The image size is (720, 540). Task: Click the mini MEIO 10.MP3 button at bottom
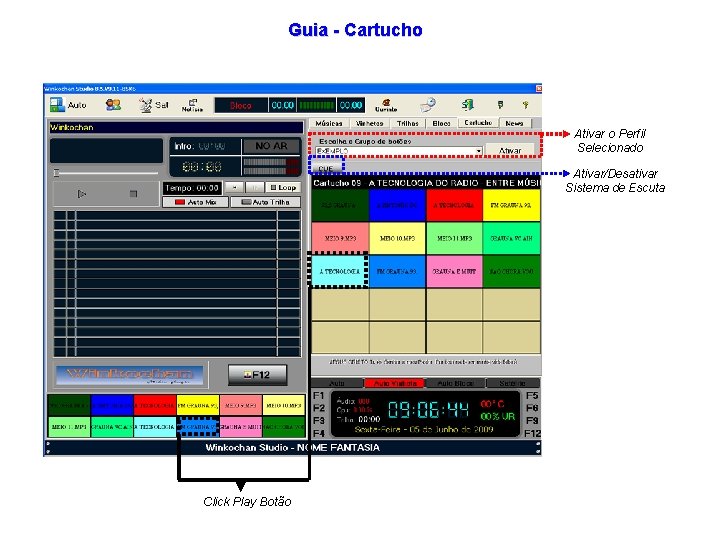[x=284, y=405]
